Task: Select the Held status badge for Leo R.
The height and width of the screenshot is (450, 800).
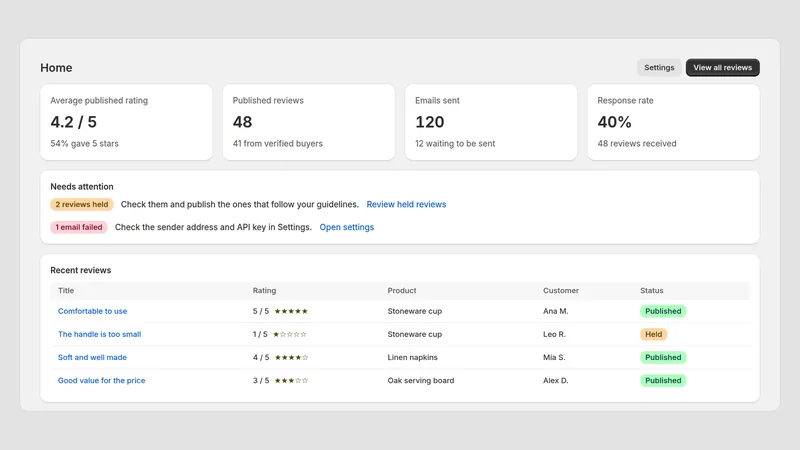Action: pyautogui.click(x=653, y=334)
